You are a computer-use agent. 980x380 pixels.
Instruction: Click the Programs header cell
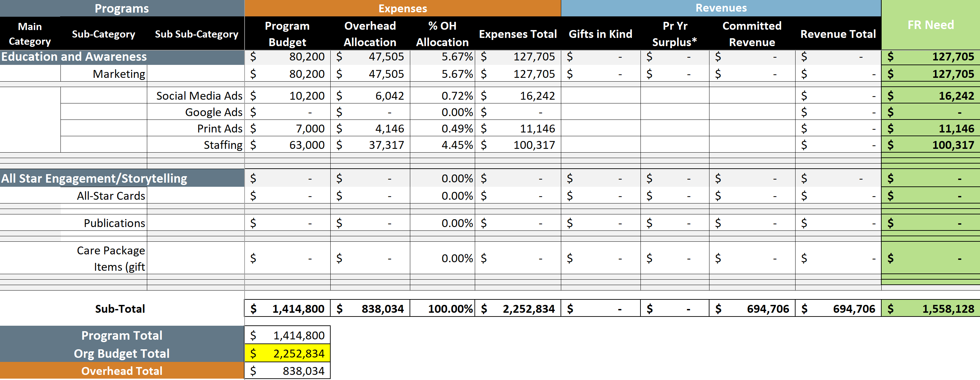122,9
